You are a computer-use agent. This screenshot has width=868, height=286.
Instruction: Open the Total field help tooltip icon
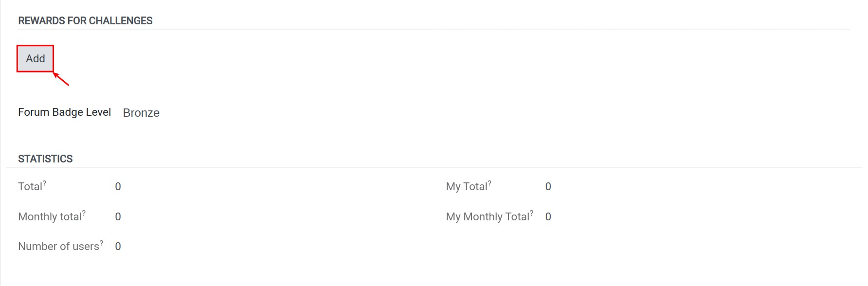coord(45,183)
